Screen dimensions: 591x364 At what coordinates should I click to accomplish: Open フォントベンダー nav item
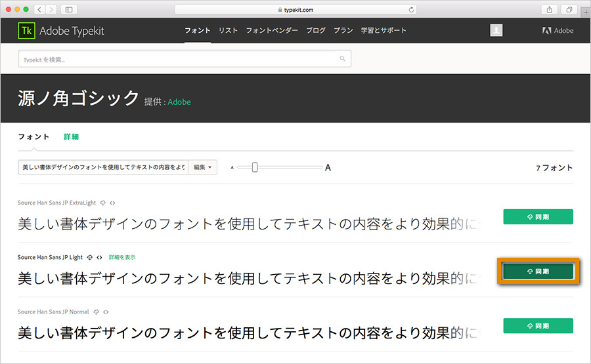point(272,30)
